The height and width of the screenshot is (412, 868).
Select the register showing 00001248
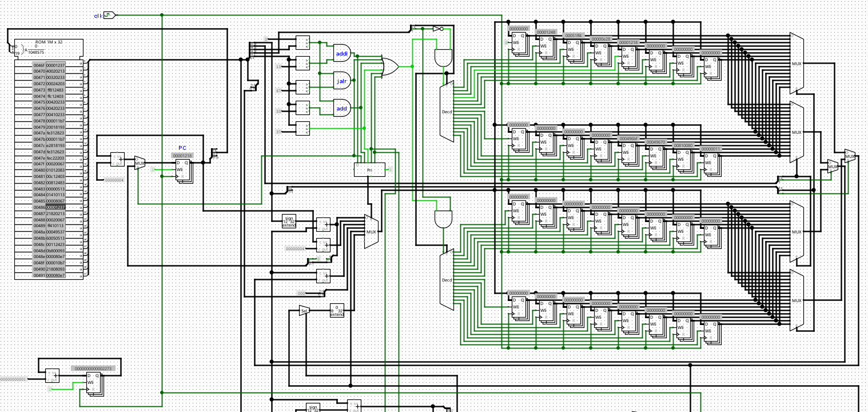tap(547, 47)
